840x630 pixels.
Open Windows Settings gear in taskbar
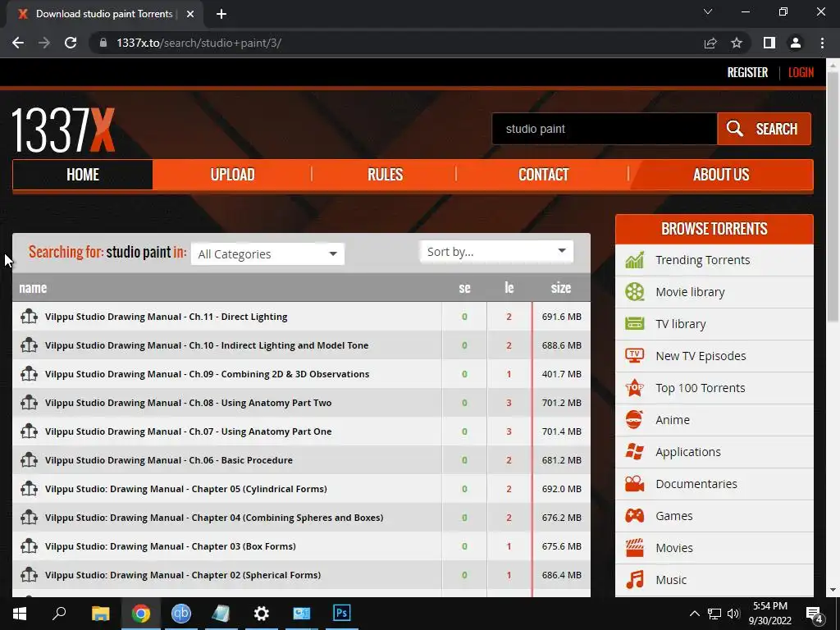262,614
